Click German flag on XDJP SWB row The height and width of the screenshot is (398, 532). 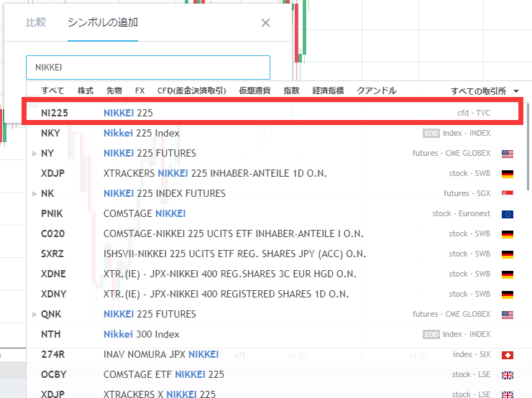coord(508,174)
